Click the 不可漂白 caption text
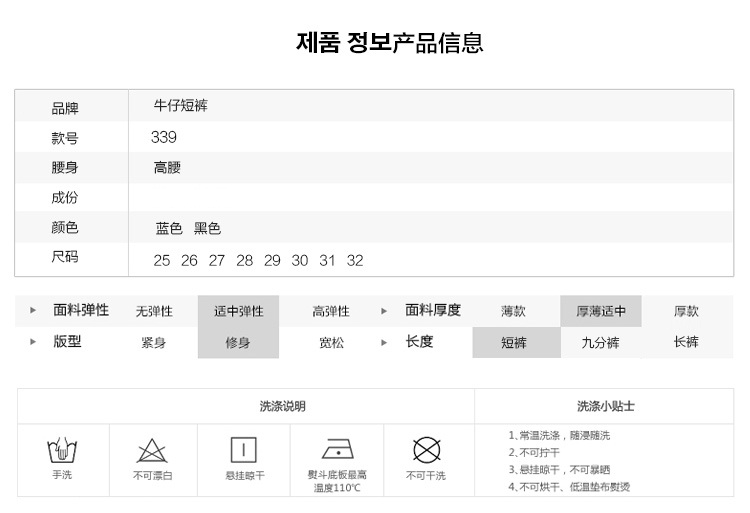Viewport: 750px width, 513px height. (152, 476)
